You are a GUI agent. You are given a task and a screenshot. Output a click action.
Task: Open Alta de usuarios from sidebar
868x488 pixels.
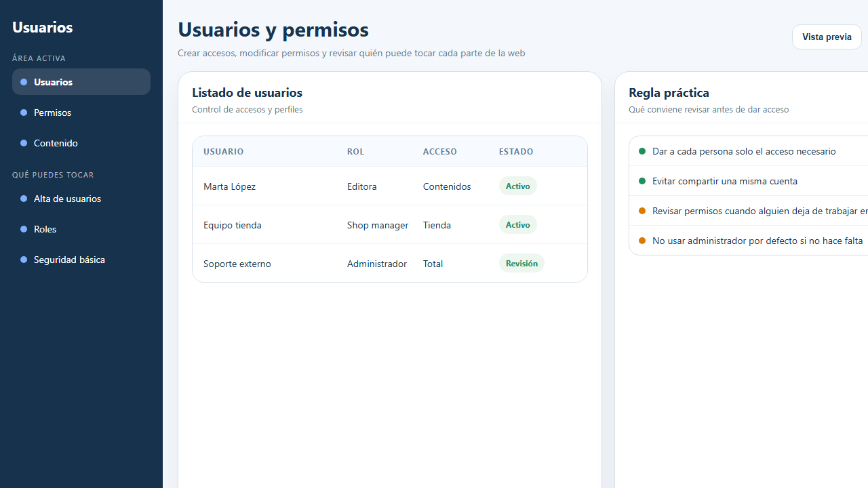coord(67,198)
